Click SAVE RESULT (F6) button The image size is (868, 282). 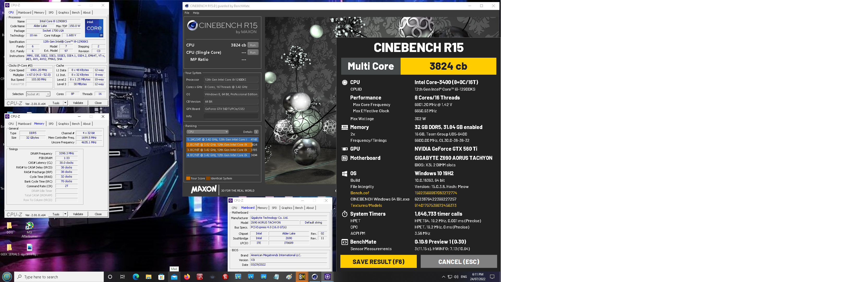point(378,261)
